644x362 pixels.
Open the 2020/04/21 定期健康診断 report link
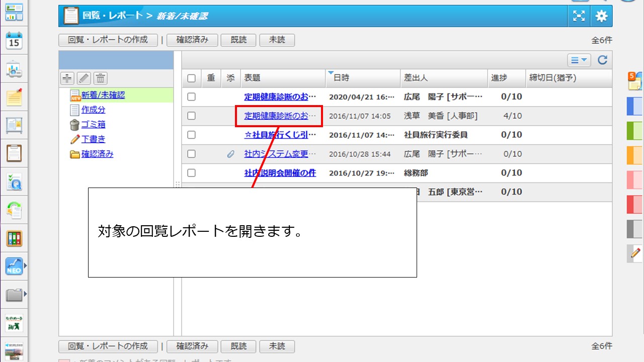click(x=280, y=97)
